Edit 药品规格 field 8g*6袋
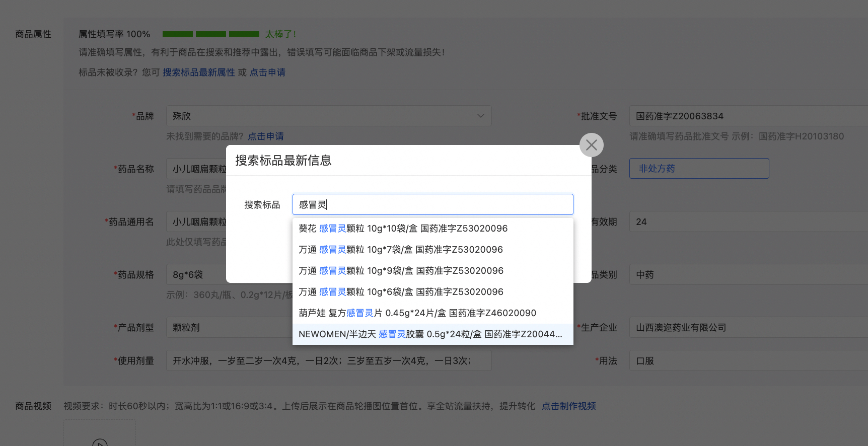 196,274
